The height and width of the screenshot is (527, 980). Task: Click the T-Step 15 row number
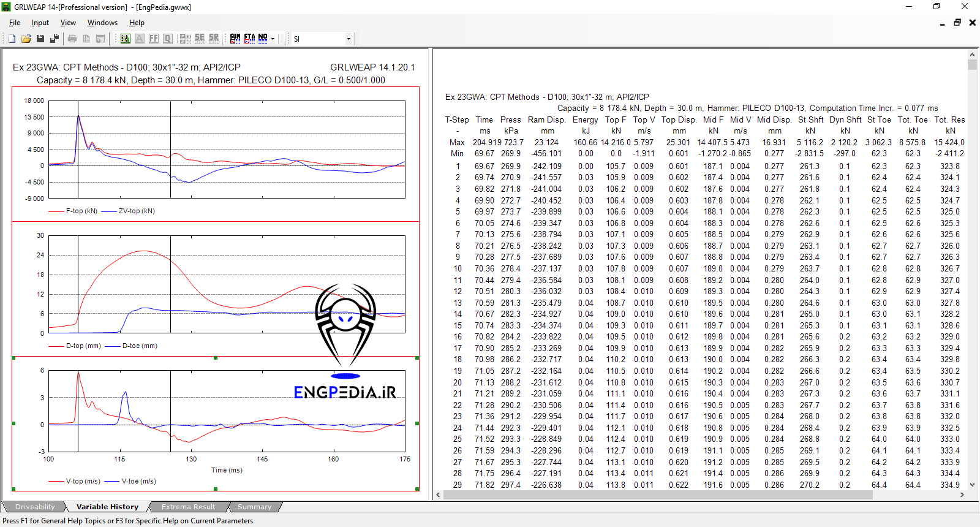tap(458, 325)
